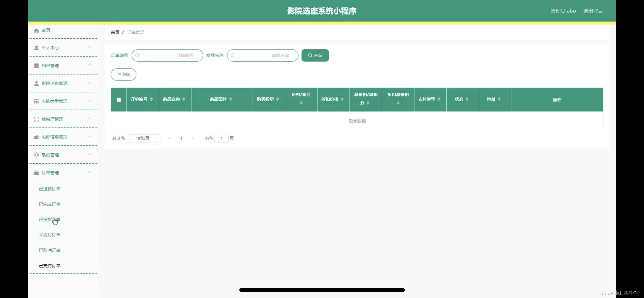Click 退出登录 link
The height and width of the screenshot is (298, 644).
[x=593, y=11]
